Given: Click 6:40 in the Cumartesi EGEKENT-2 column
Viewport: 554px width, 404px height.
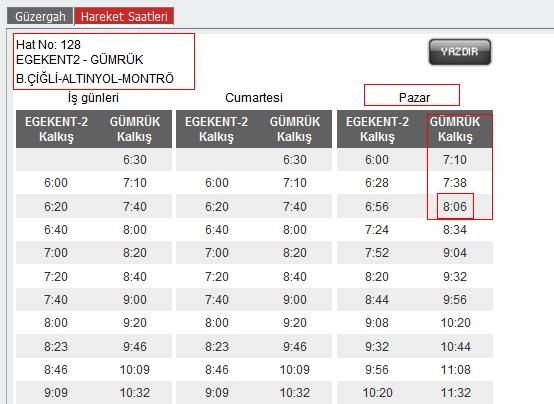Looking at the screenshot, I should click(x=217, y=230).
